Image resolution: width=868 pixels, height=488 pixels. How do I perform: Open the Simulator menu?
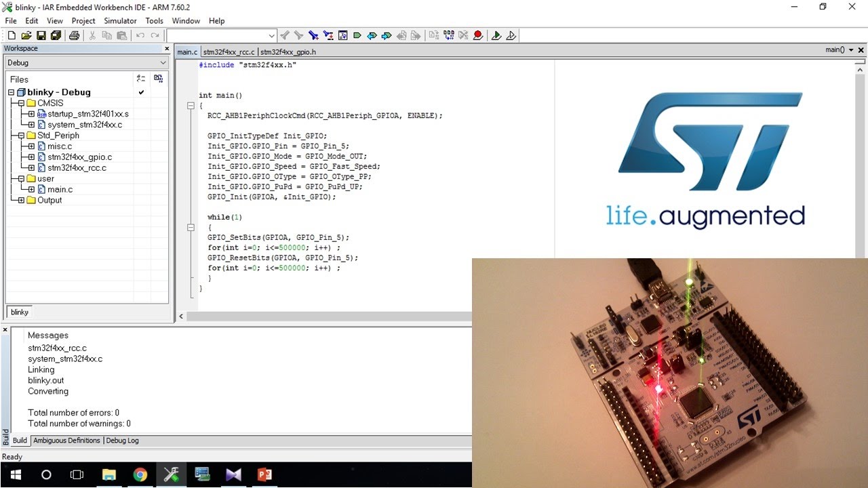pos(120,21)
